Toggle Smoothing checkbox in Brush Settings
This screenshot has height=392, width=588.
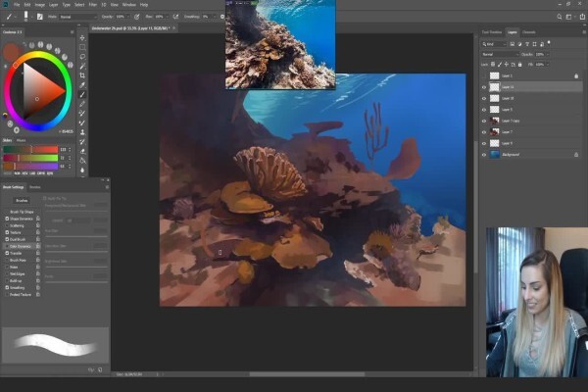coord(7,287)
